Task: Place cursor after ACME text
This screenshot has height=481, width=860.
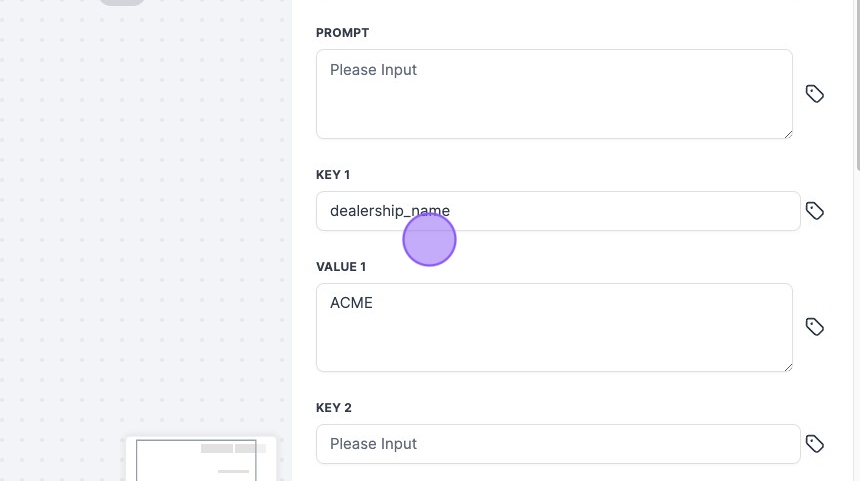Action: tap(375, 303)
